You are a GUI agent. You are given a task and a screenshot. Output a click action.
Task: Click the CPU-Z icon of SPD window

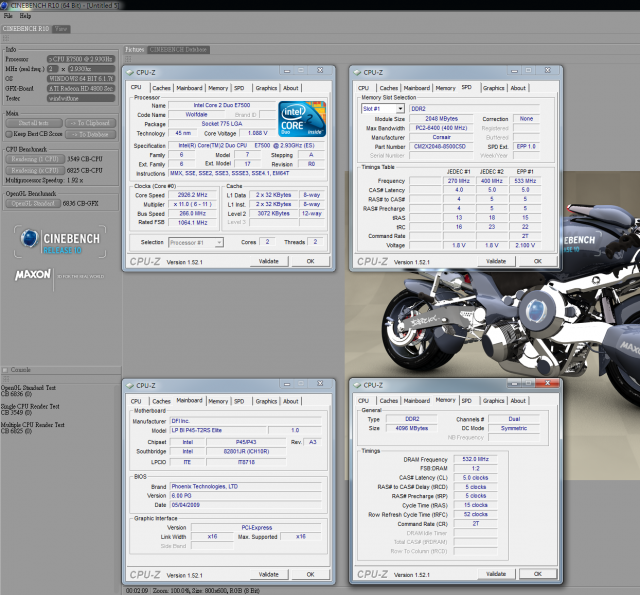[x=358, y=73]
